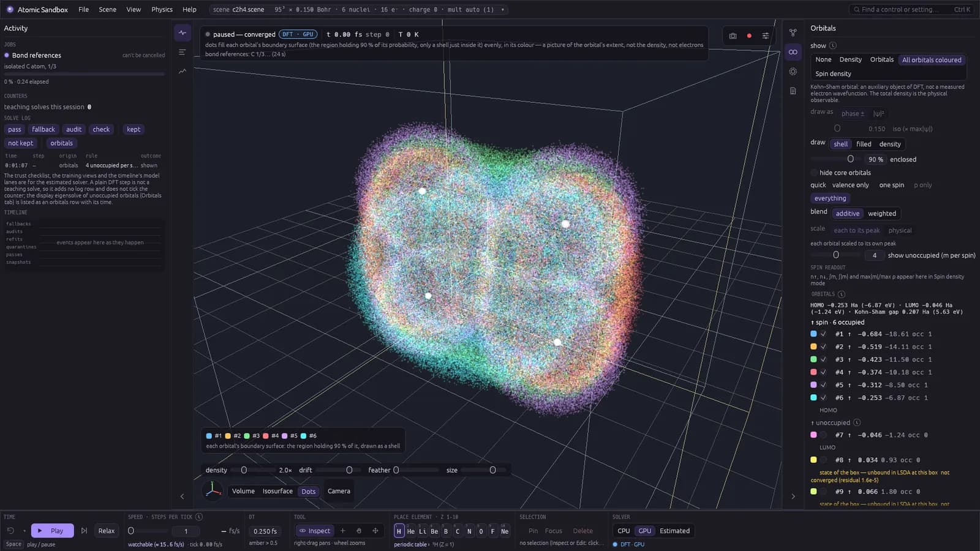The height and width of the screenshot is (551, 980).
Task: Select the Estimated solver button
Action: (674, 531)
